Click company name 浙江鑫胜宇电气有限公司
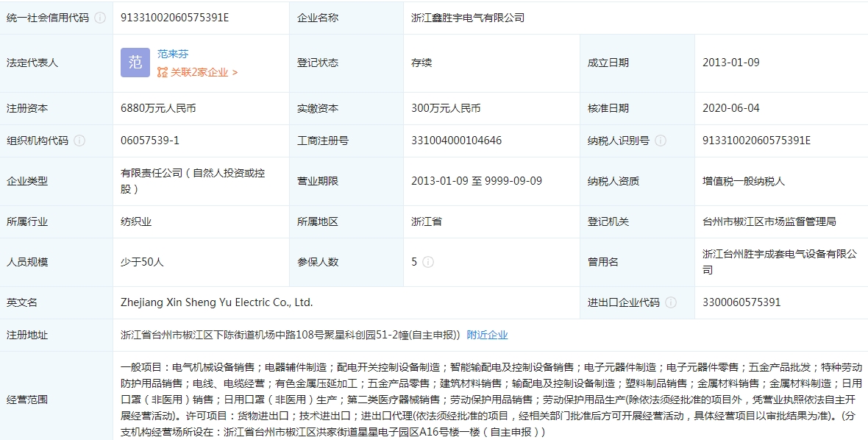Viewport: 868px width, 440px height. (x=468, y=18)
